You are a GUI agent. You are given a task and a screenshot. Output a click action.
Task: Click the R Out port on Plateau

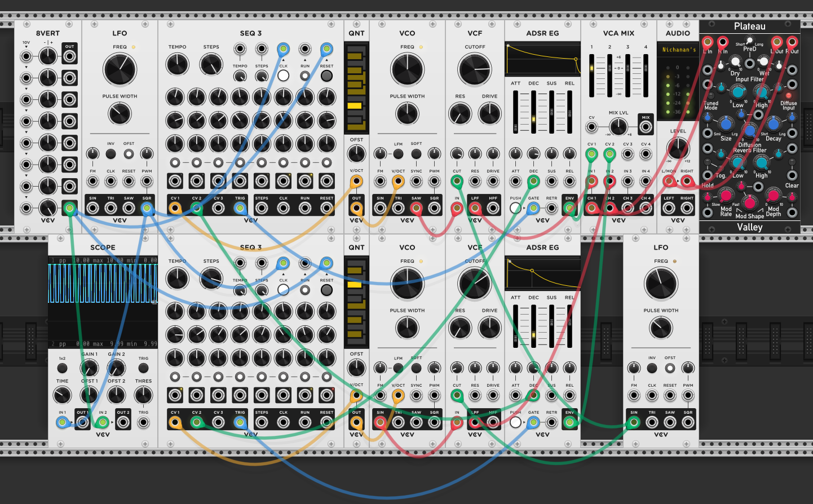pyautogui.click(x=792, y=42)
